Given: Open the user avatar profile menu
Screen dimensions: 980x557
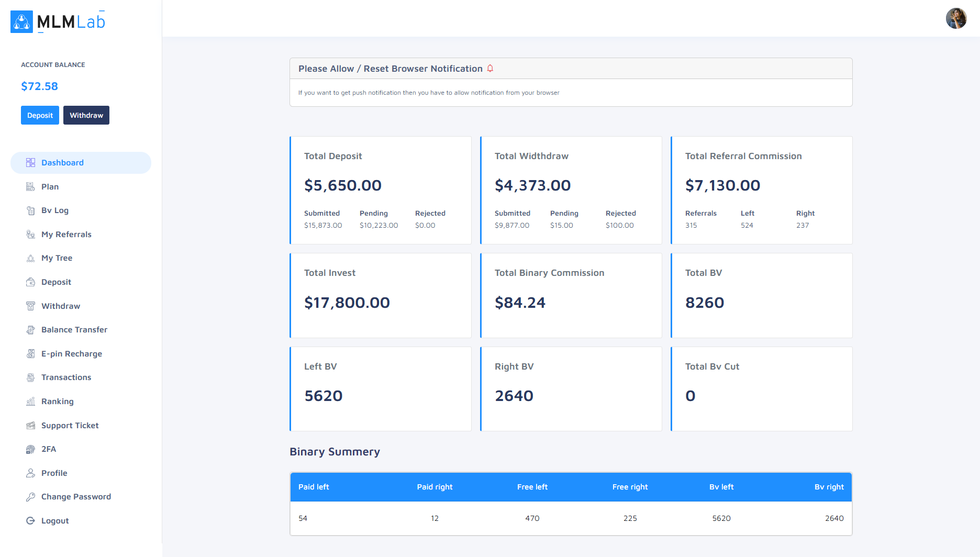Looking at the screenshot, I should tap(956, 18).
